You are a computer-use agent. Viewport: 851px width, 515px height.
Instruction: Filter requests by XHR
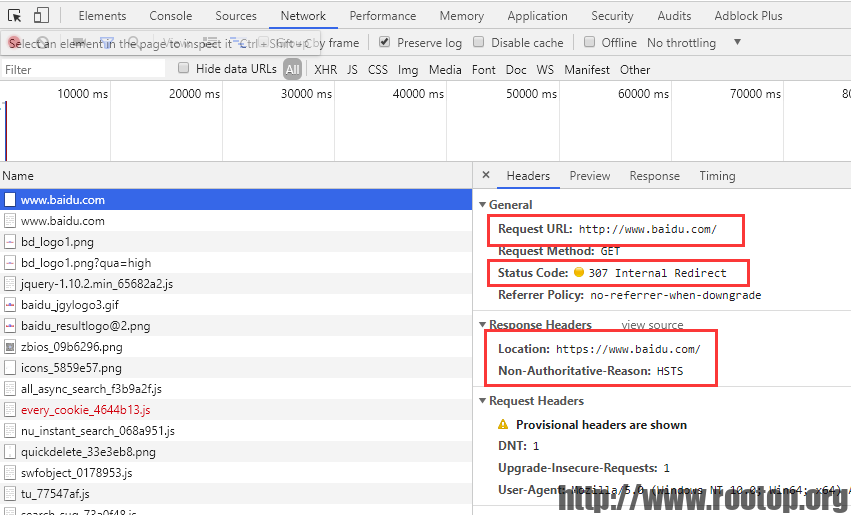326,69
